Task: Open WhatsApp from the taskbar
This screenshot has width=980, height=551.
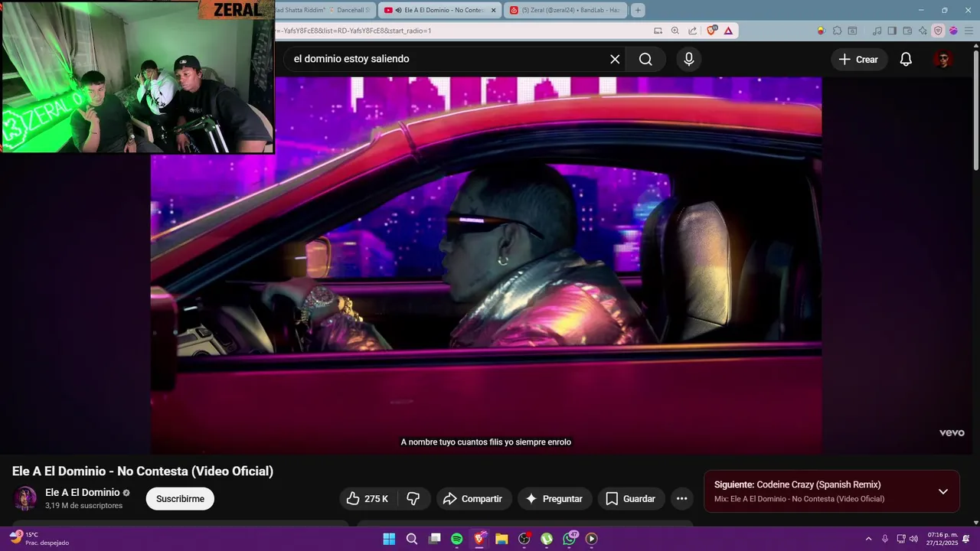Action: [x=570, y=539]
